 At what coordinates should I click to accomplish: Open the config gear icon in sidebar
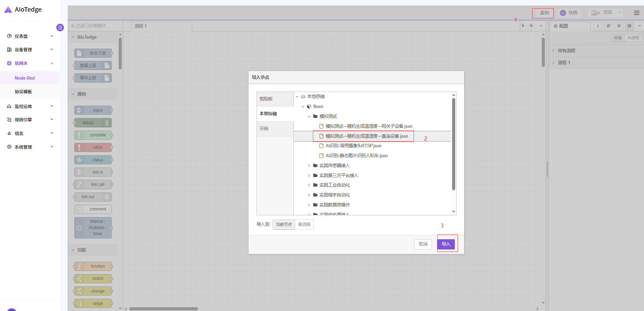pyautogui.click(x=629, y=26)
